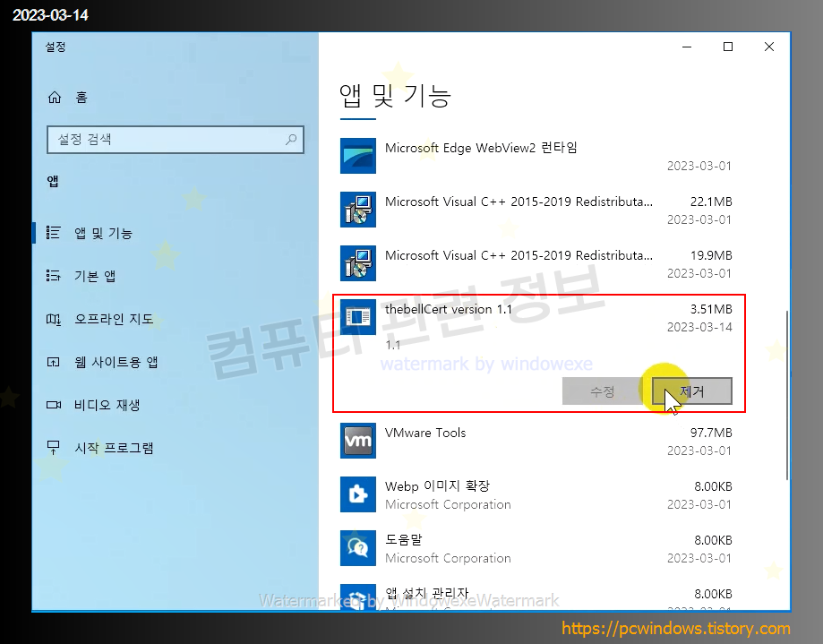The width and height of the screenshot is (823, 644).
Task: Click the 19.9MB Visual C++ Redistributable icon
Action: tap(358, 263)
